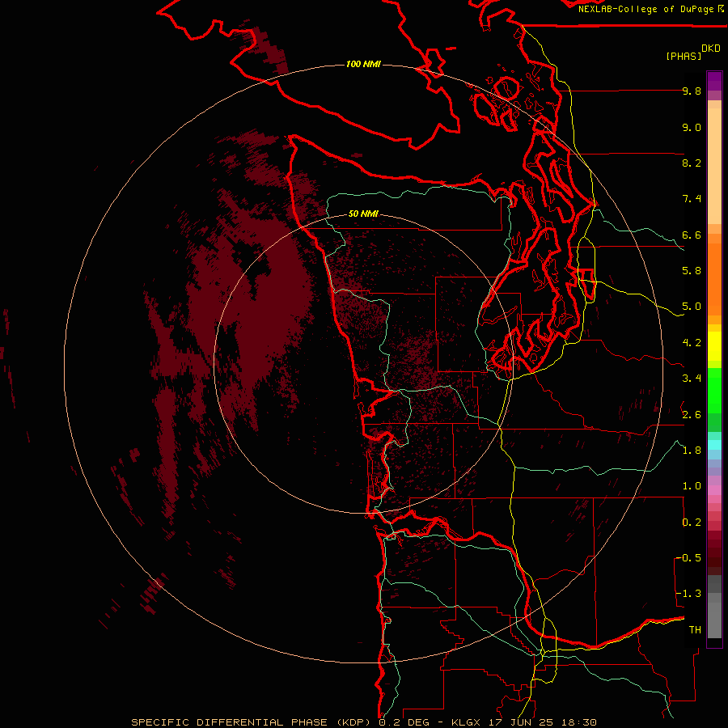This screenshot has width=728, height=728.
Task: Click the 1.8 value on the color scale
Action: pos(692,451)
